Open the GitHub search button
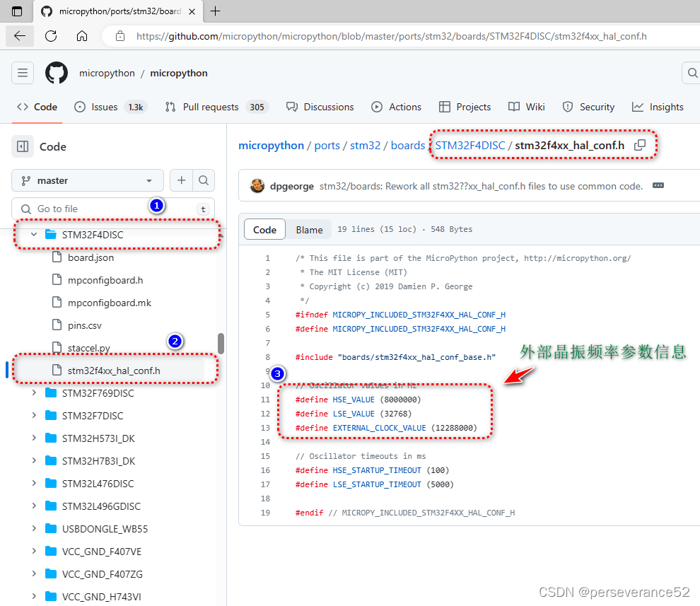Screen dimensions: 700x606 click(x=692, y=73)
